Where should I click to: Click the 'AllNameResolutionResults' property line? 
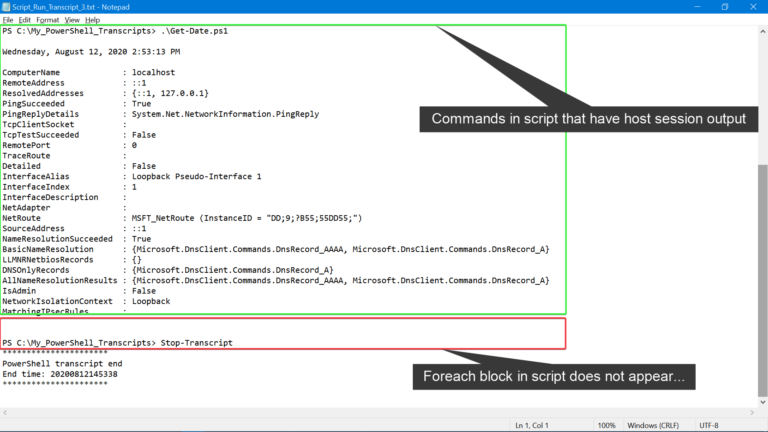(276, 281)
